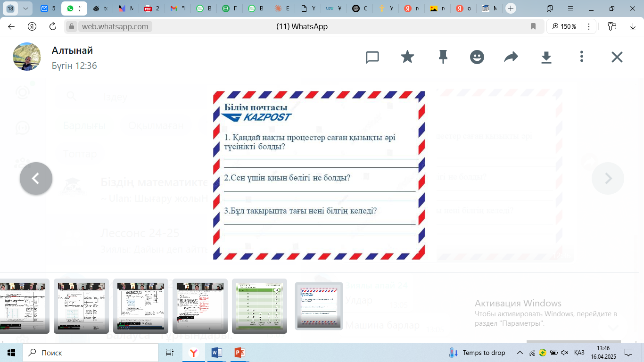Open PowerPoint from the taskbar

coord(240,353)
